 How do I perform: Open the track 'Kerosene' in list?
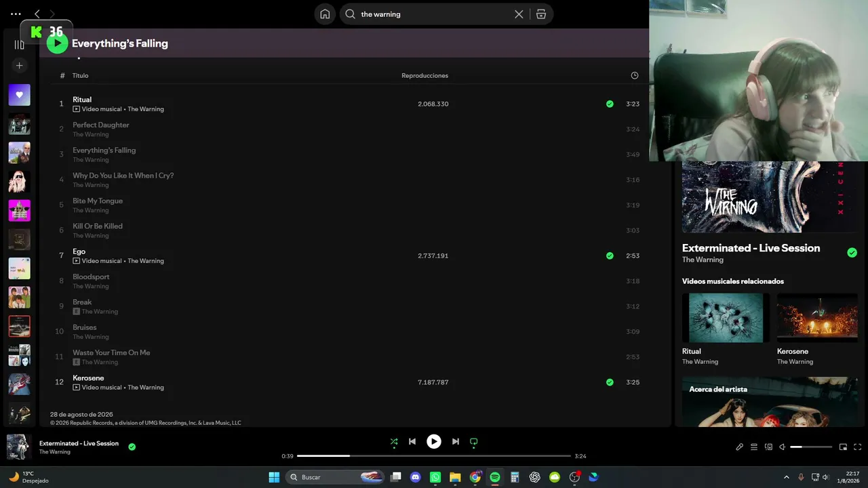(x=88, y=378)
